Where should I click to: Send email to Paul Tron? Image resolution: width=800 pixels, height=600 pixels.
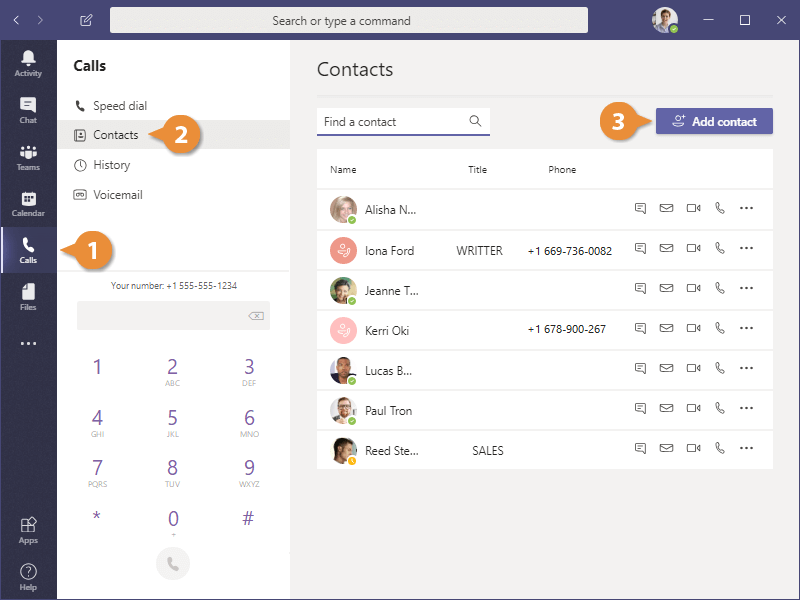666,410
